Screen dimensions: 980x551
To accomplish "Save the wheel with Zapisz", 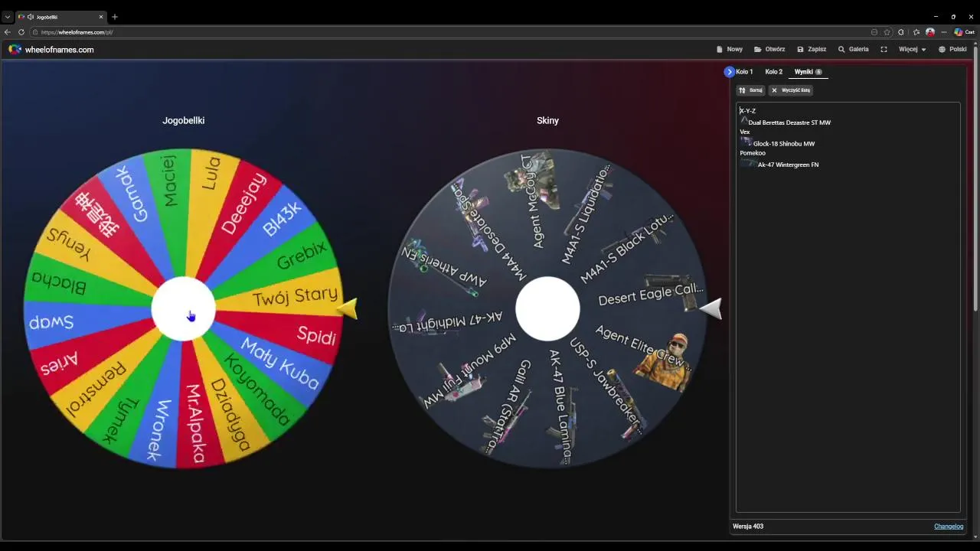I will (x=812, y=49).
